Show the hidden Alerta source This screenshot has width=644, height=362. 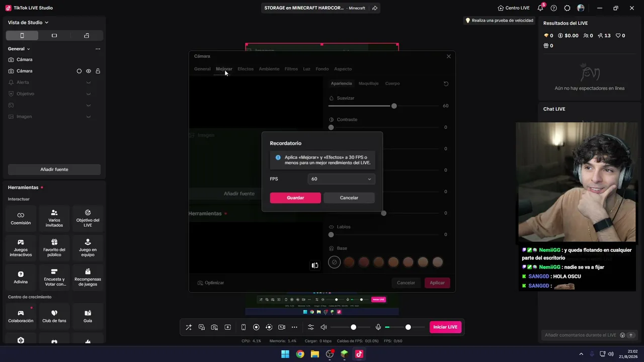point(89,82)
